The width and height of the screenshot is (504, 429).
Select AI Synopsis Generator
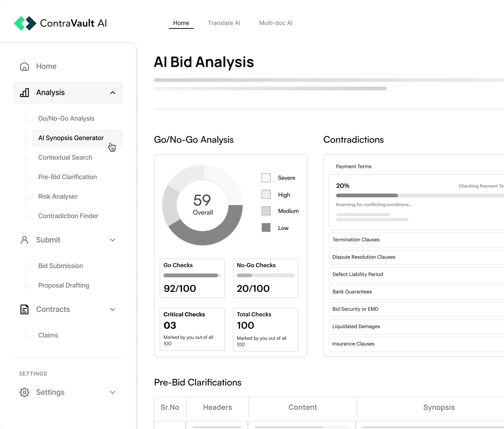[x=71, y=138]
